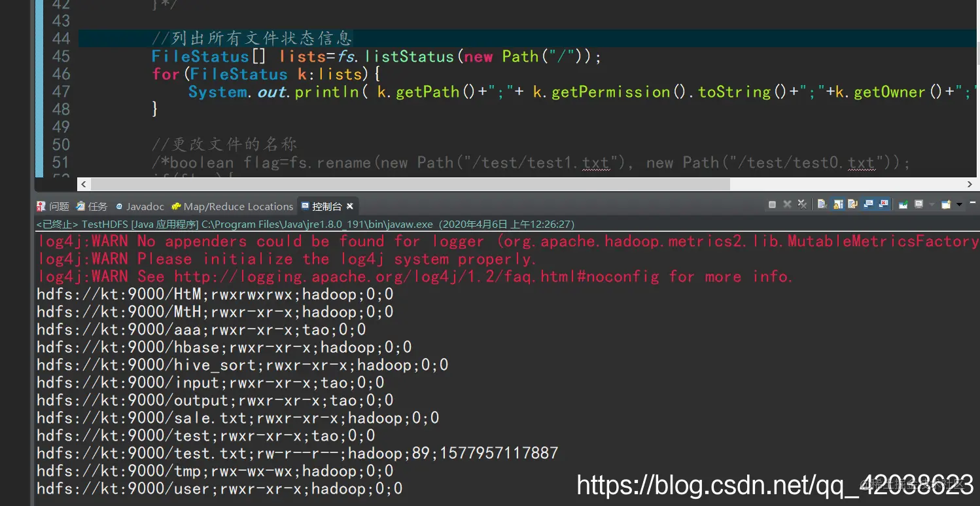Click Open Console new-window icon
Screen dimensions: 980x506
(946, 204)
